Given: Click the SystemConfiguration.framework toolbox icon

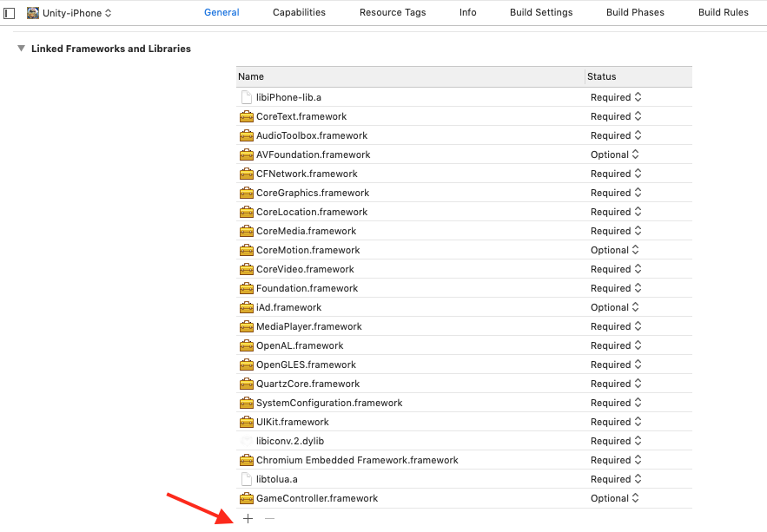Looking at the screenshot, I should point(247,403).
